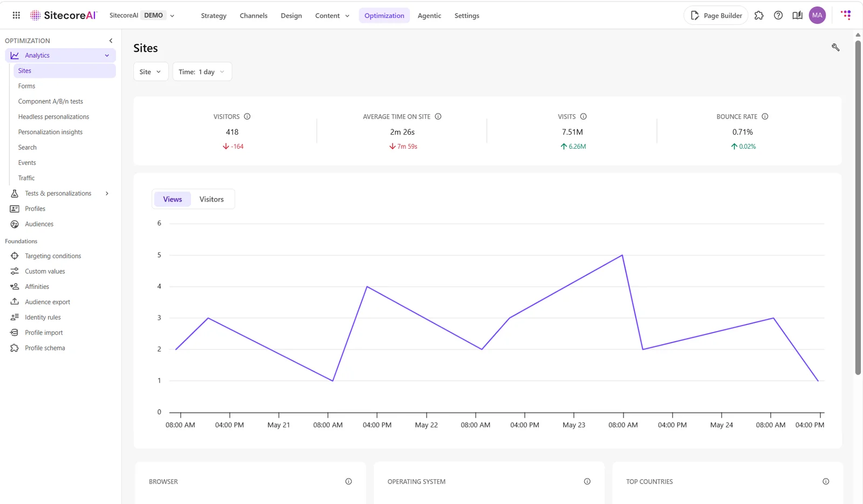Image resolution: width=863 pixels, height=504 pixels.
Task: Collapse the Analytics section
Action: click(x=107, y=56)
